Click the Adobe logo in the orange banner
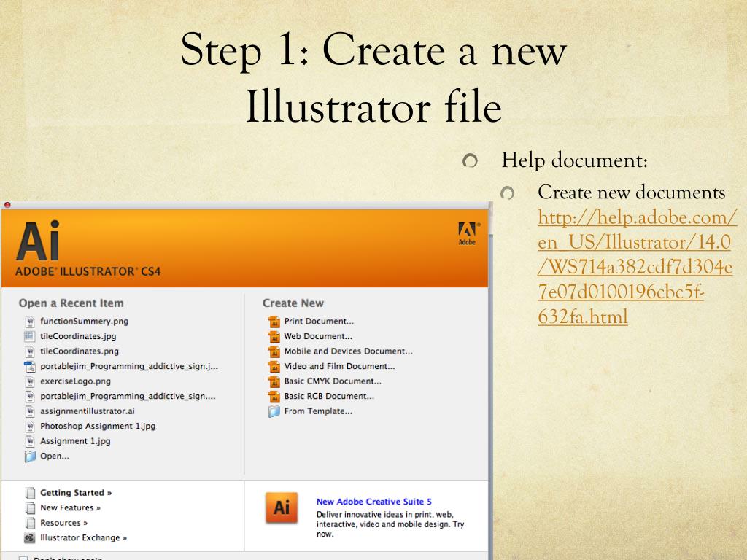 468,233
